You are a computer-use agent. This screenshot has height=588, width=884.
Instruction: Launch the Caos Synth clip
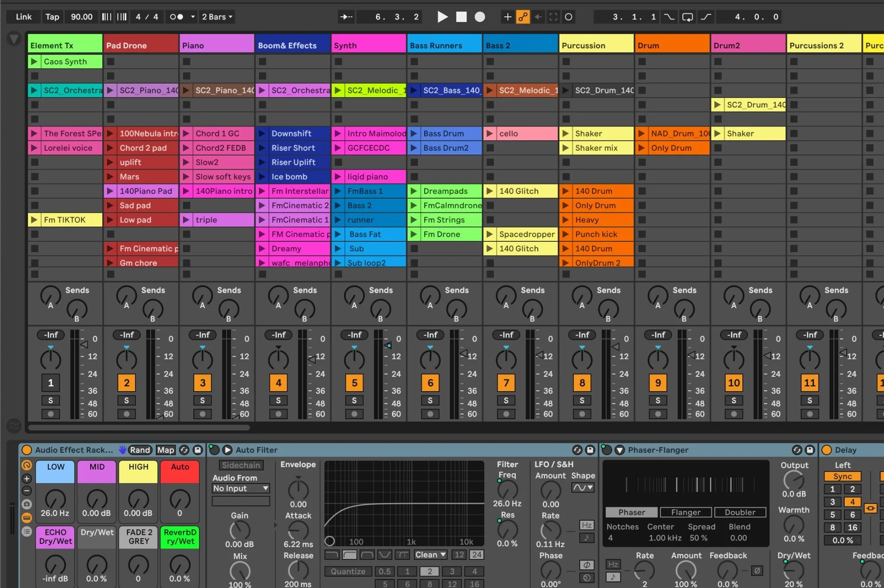coord(34,62)
